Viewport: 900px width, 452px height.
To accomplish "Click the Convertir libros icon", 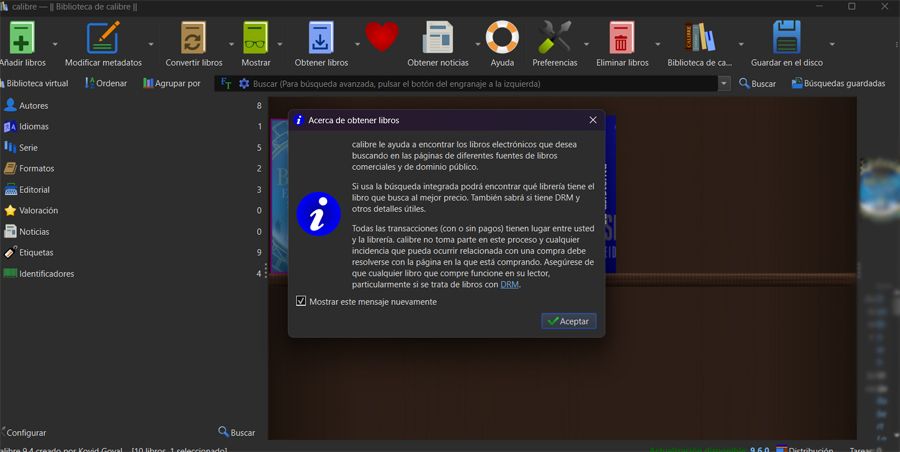I will pos(193,37).
